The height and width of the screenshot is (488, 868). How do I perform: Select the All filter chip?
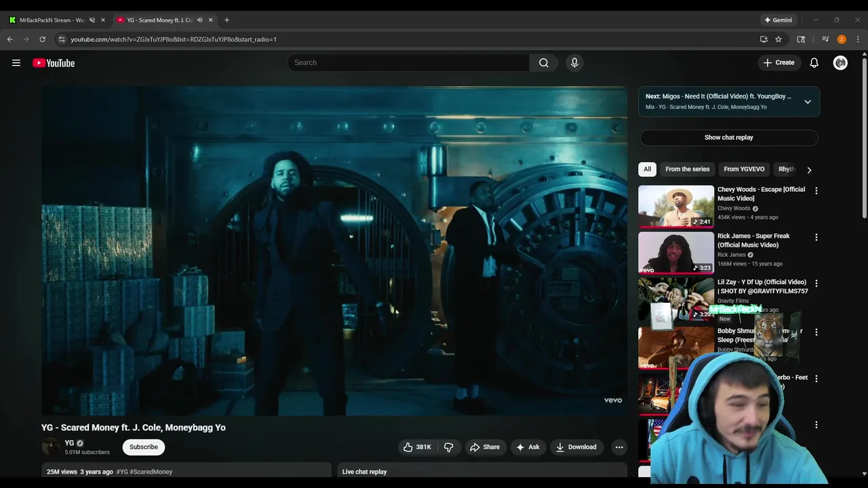[648, 169]
